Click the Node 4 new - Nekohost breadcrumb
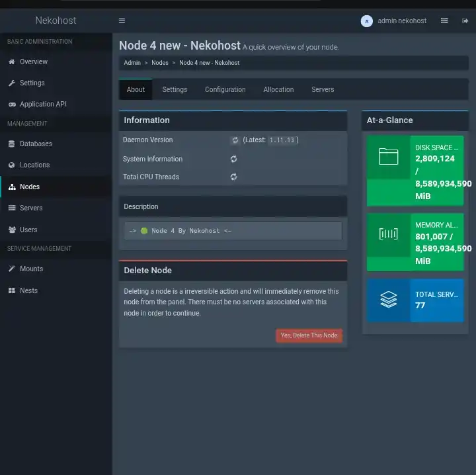The image size is (476, 475). [209, 63]
